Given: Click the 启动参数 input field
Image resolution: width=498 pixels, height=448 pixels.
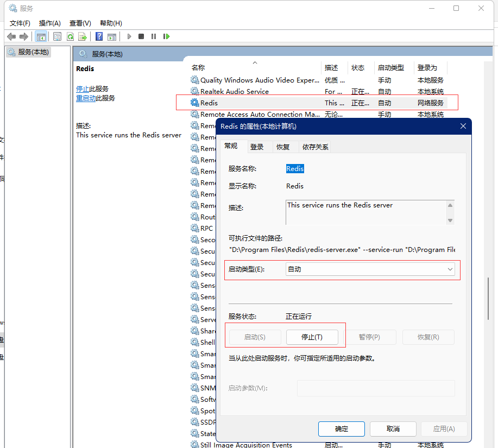Looking at the screenshot, I should 376,388.
